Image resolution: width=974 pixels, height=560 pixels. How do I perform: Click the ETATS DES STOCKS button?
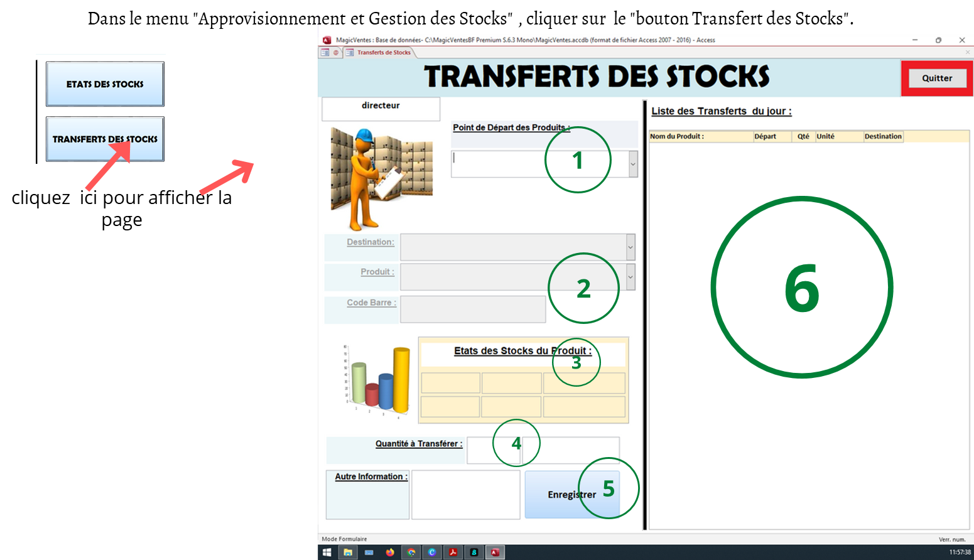(105, 84)
